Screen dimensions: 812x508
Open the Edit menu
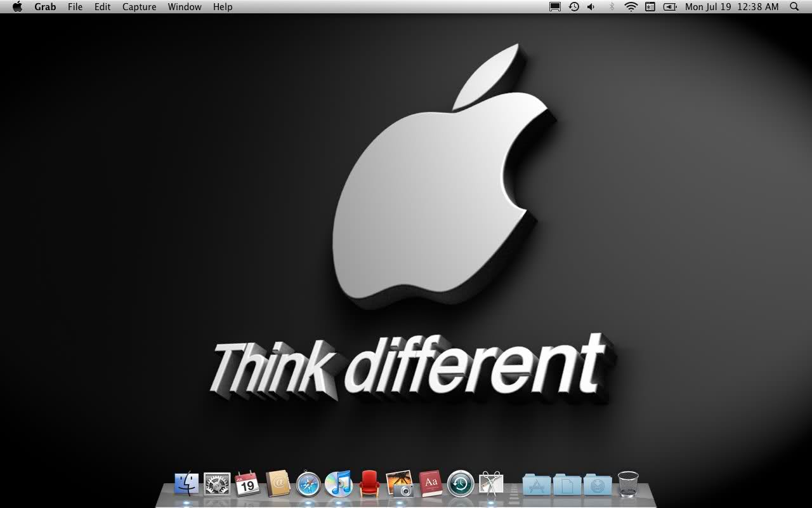[102, 7]
